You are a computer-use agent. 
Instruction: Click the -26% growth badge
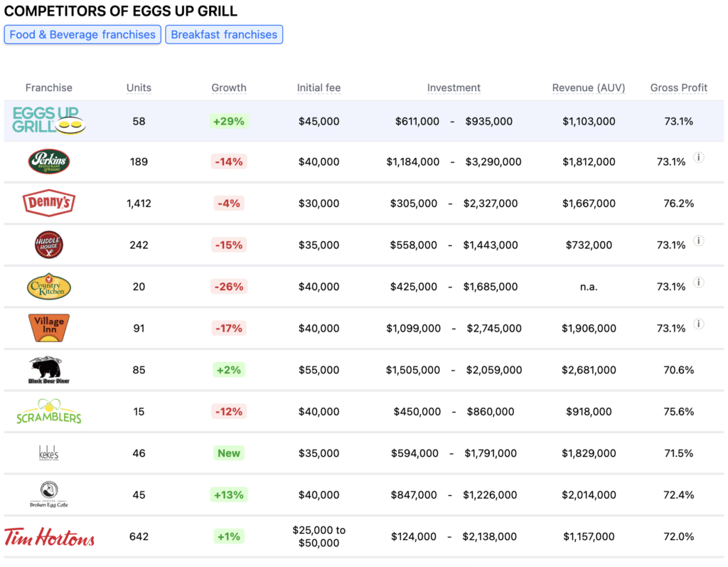[229, 287]
